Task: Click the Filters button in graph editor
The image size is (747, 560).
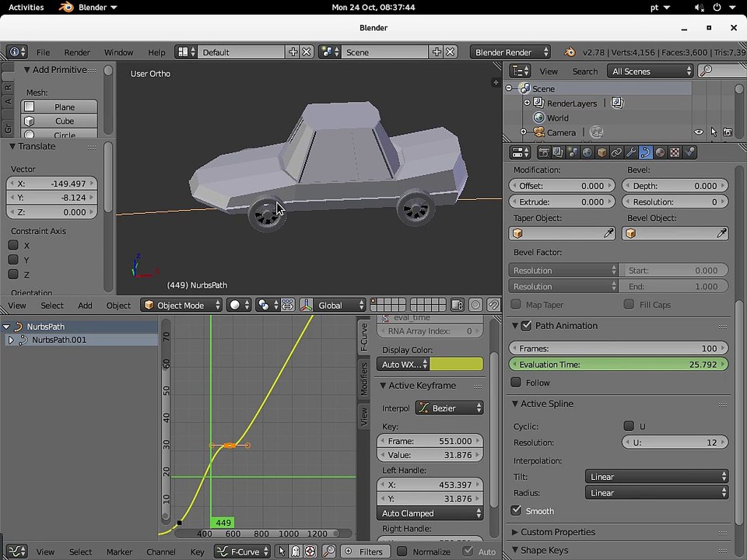Action: click(366, 552)
